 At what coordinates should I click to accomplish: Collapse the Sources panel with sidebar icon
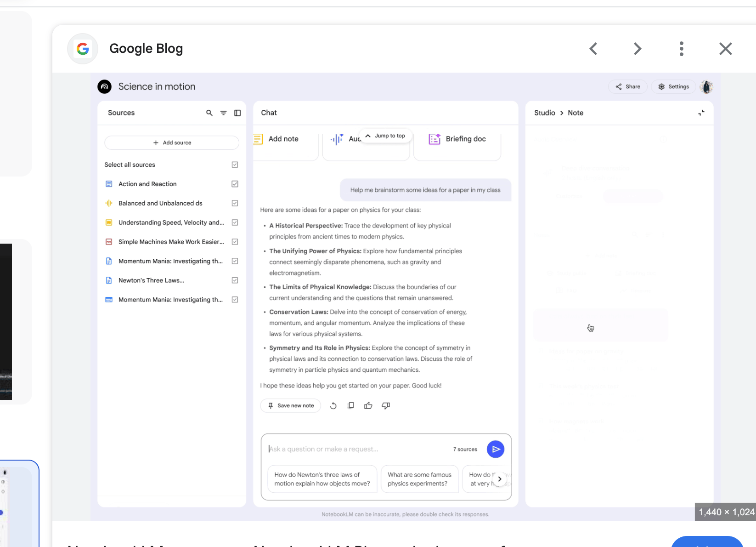click(x=237, y=113)
